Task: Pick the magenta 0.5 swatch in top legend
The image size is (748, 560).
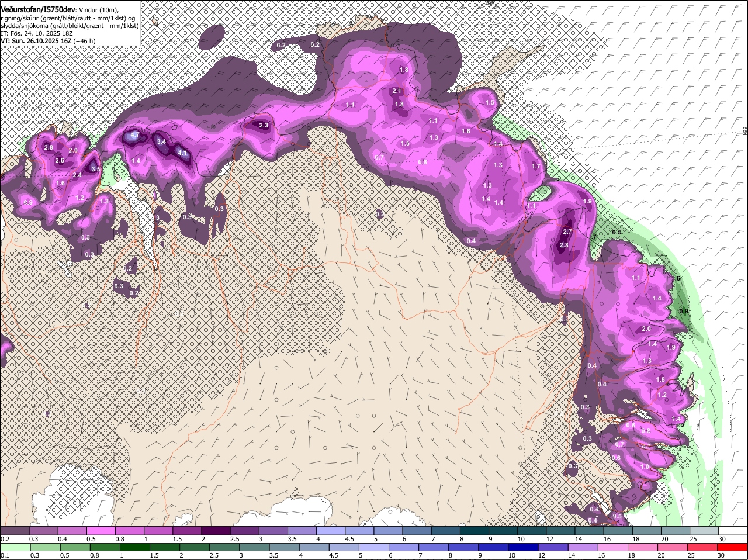Action: pos(100,530)
